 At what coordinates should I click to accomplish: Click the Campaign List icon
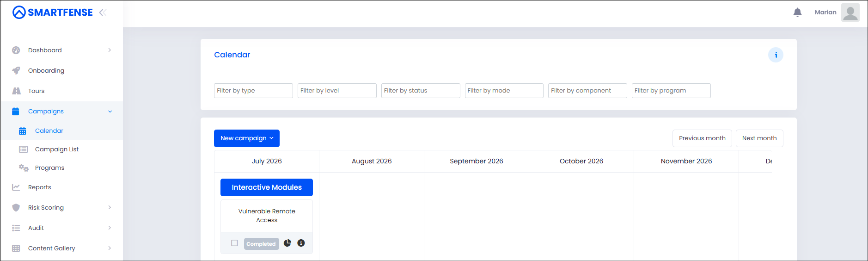click(x=23, y=149)
